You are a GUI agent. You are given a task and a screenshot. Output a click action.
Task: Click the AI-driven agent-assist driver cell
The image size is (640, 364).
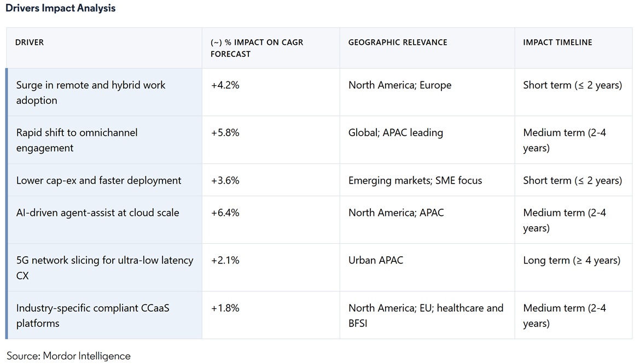pyautogui.click(x=97, y=213)
